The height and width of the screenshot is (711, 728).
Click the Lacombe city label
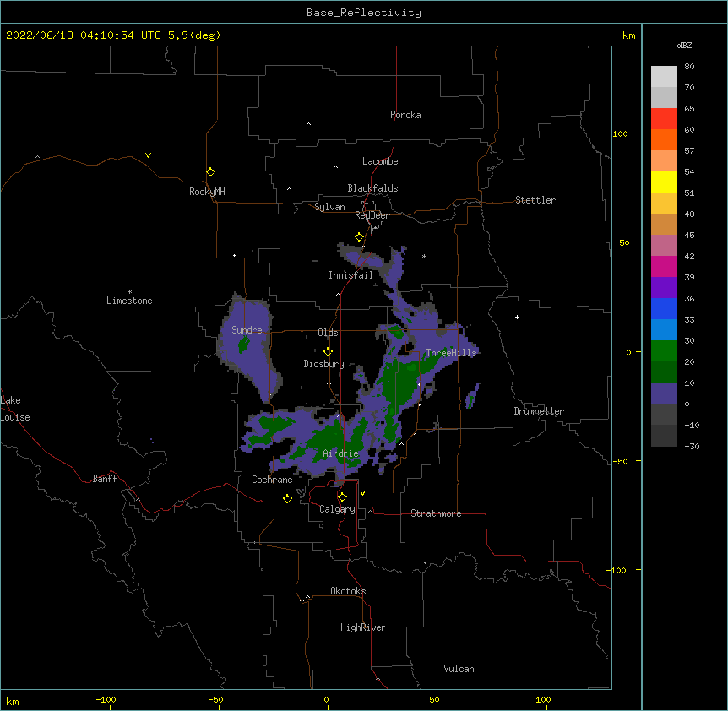click(380, 161)
